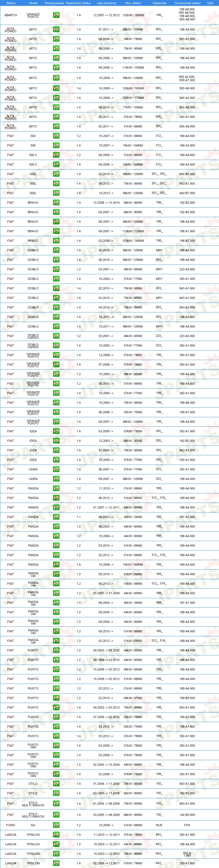The image size is (219, 868).
Task: Click the Lata produkcji column header
Action: pos(106,3)
